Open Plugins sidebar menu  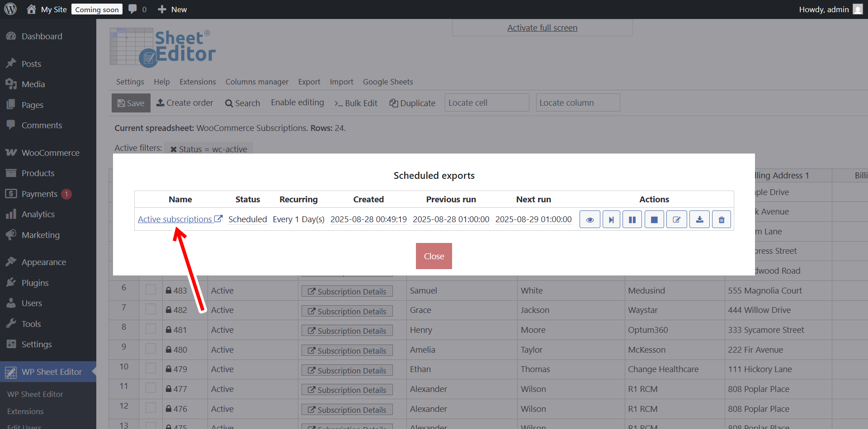[35, 283]
